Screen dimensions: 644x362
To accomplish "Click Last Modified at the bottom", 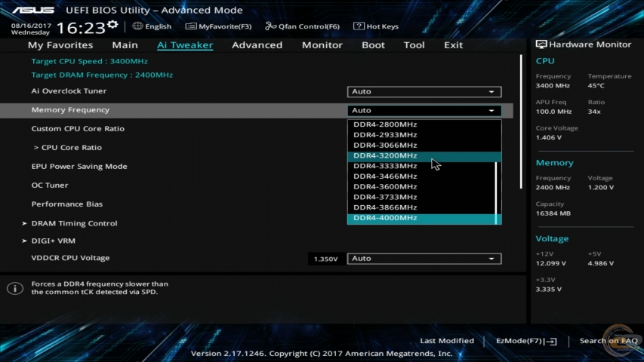I will point(447,341).
